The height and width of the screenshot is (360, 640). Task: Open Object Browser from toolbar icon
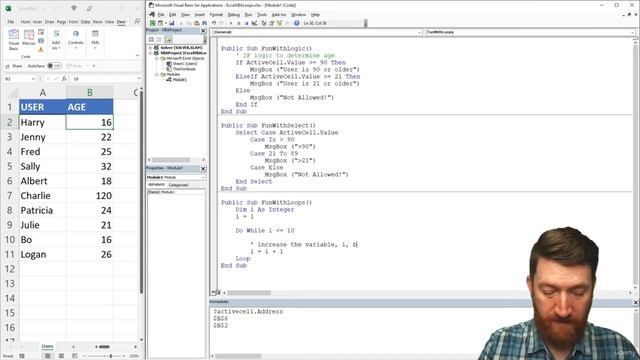click(x=280, y=23)
